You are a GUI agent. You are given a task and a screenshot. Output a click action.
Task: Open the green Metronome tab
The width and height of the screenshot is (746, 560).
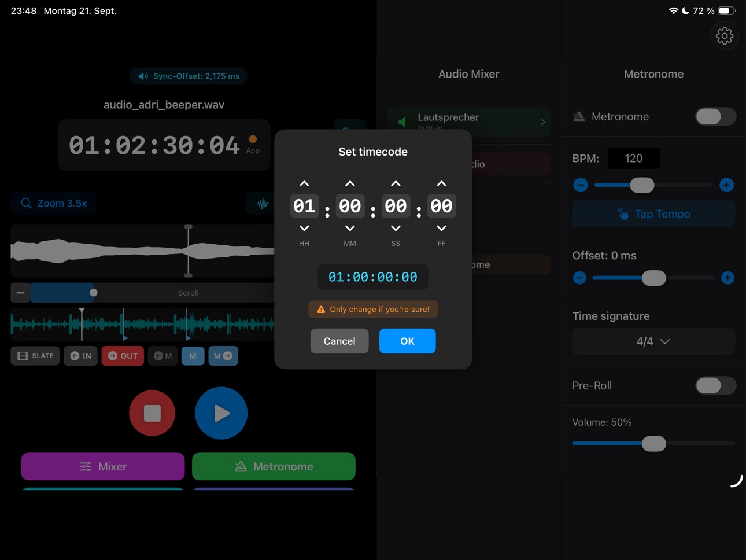coord(274,466)
